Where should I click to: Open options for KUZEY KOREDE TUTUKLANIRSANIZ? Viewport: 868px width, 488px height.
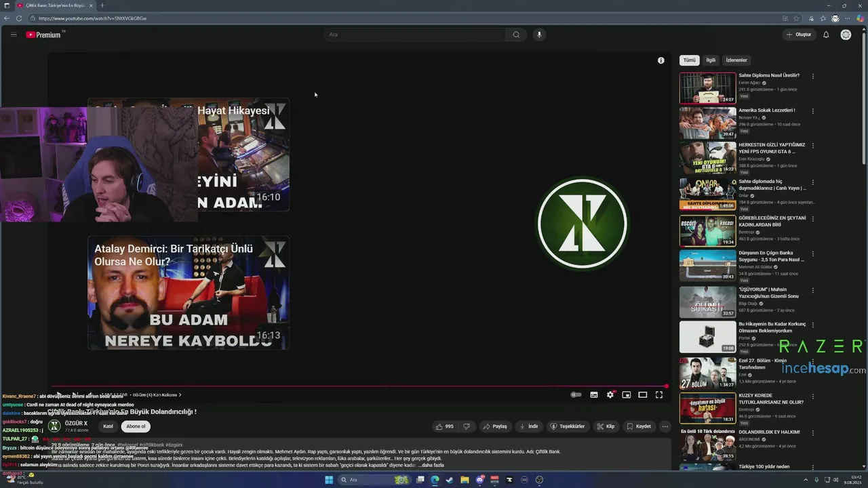coord(812,396)
